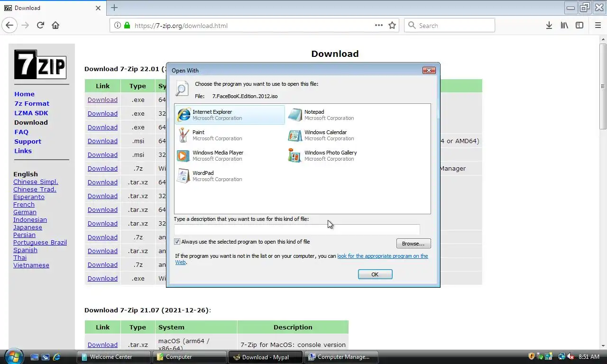Switch language to Esperanto
607x364 pixels.
[29, 197]
